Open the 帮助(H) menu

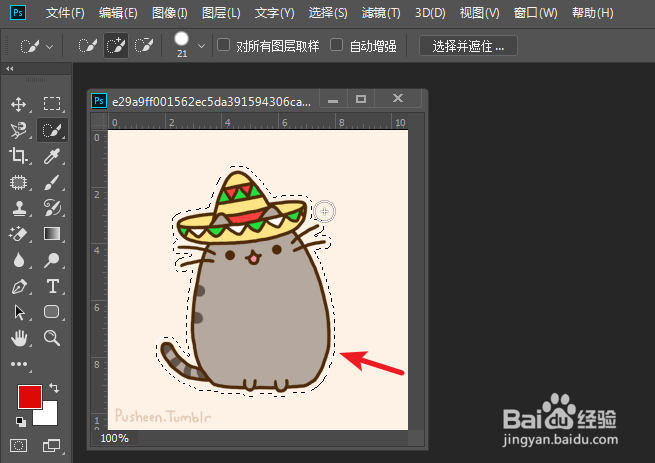593,13
